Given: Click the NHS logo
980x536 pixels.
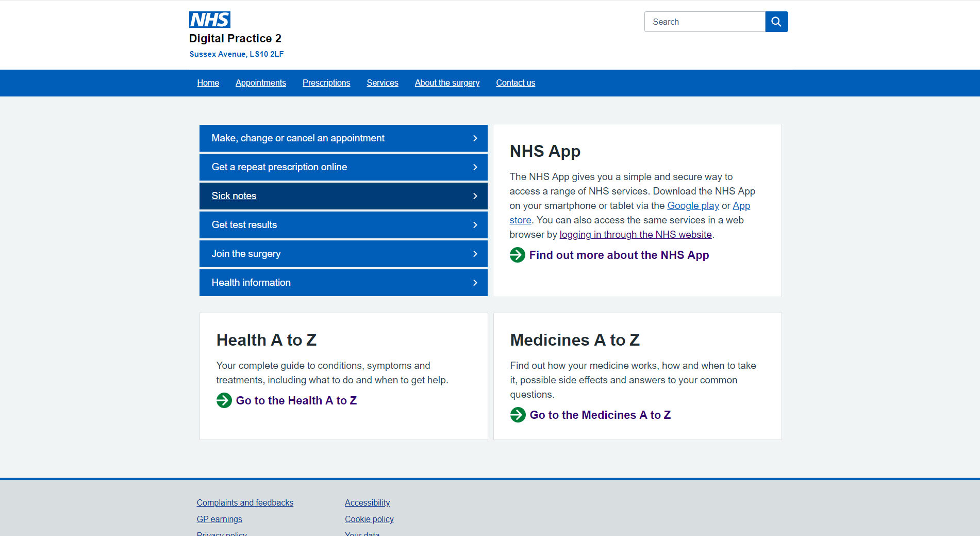Looking at the screenshot, I should (209, 20).
